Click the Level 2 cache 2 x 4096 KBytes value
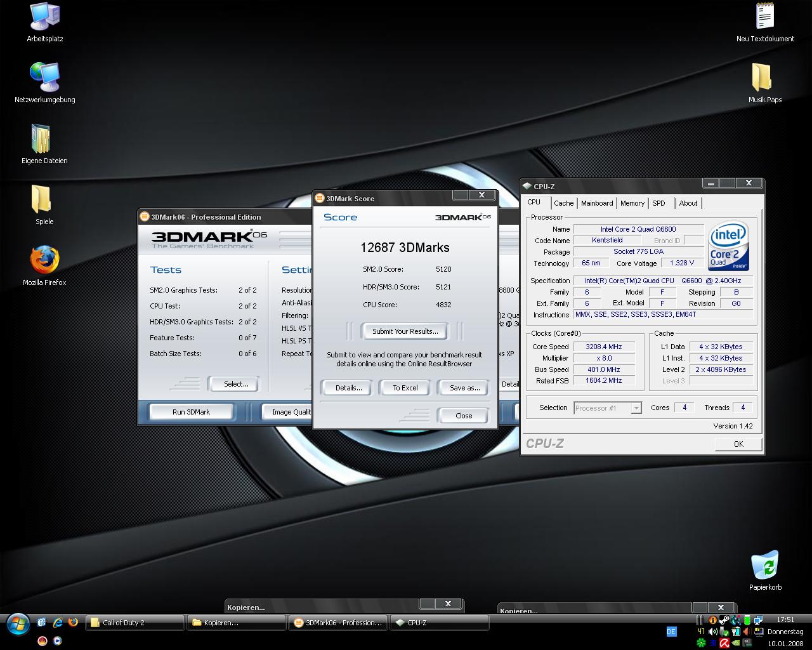The image size is (812, 650). pyautogui.click(x=721, y=369)
